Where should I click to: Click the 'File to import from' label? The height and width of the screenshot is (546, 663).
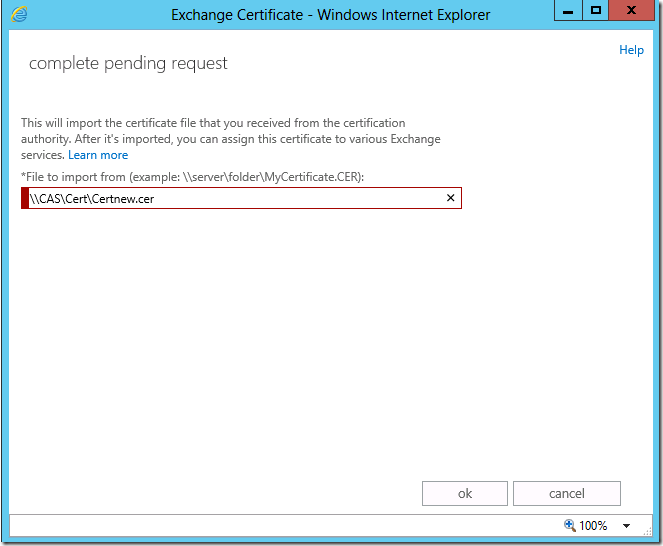coord(192,177)
